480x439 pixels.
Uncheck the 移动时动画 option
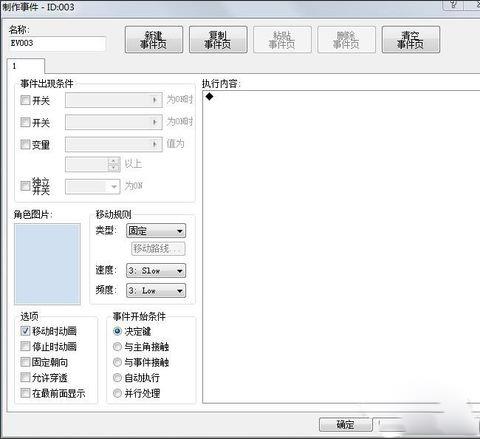(x=25, y=331)
